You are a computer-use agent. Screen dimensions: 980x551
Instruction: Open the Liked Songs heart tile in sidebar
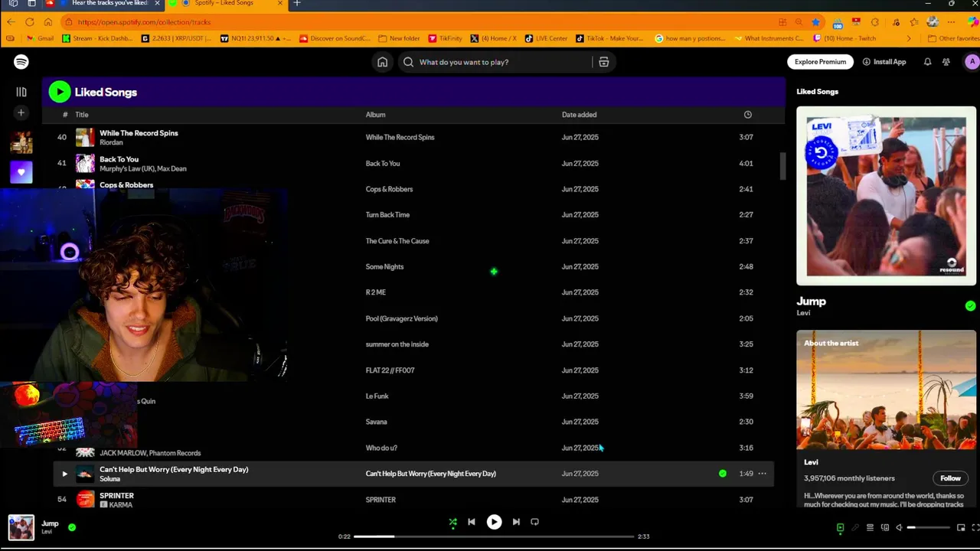coord(21,172)
